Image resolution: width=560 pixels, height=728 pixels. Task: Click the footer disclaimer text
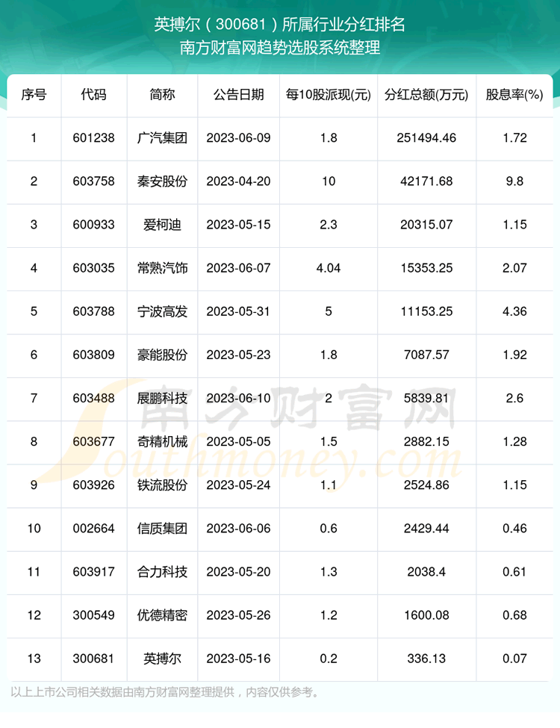point(166,692)
